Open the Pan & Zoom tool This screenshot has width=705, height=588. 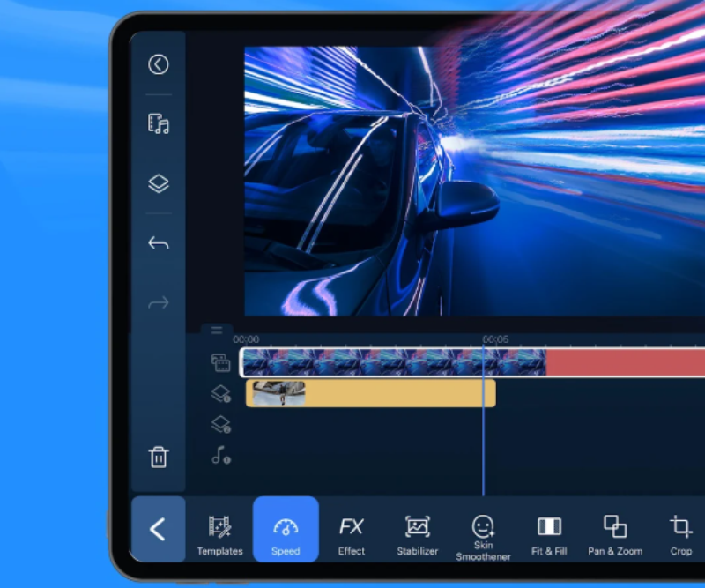(615, 535)
